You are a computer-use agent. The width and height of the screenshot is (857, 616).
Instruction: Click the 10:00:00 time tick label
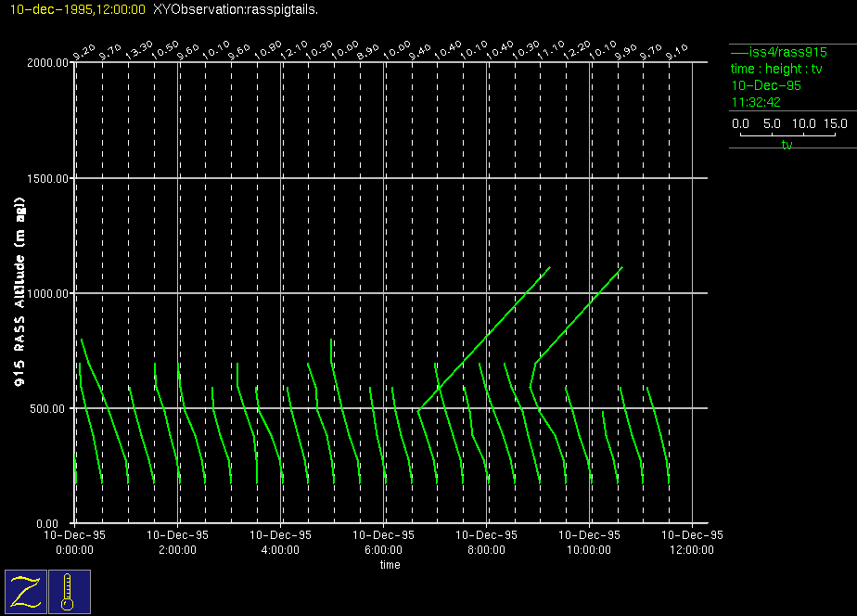[x=589, y=549]
